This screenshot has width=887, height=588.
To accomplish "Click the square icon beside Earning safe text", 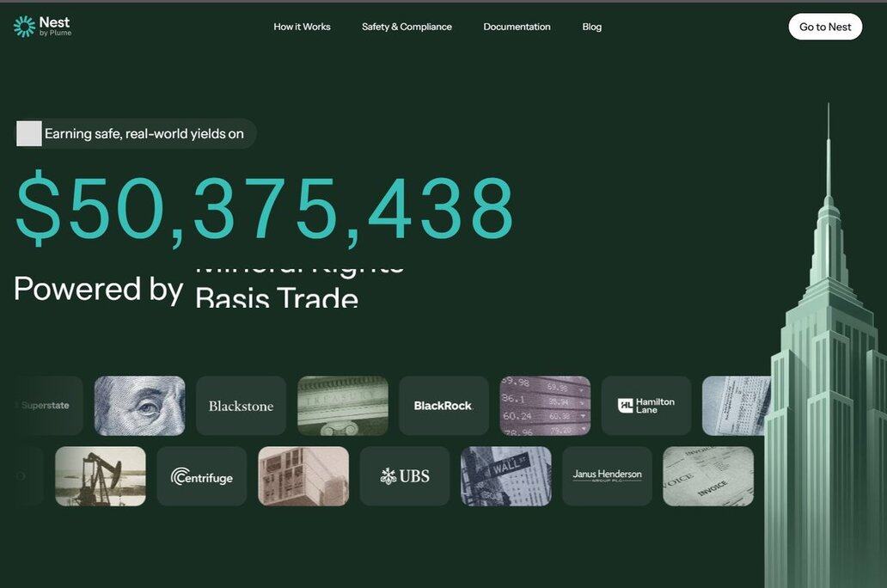I will 29,133.
